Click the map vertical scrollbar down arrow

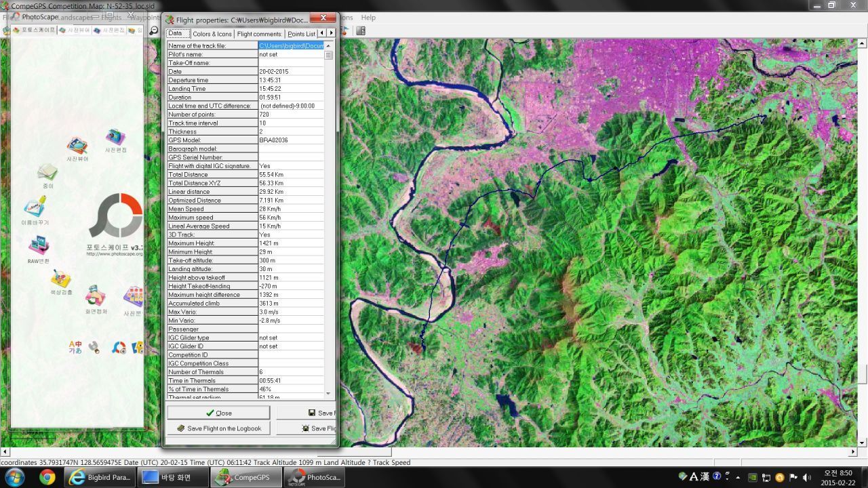click(863, 443)
